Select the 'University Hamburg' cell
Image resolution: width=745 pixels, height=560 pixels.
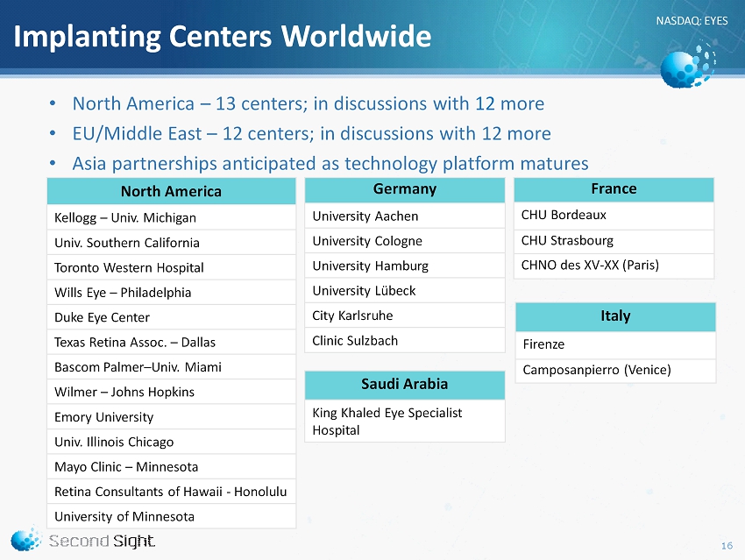(x=405, y=266)
